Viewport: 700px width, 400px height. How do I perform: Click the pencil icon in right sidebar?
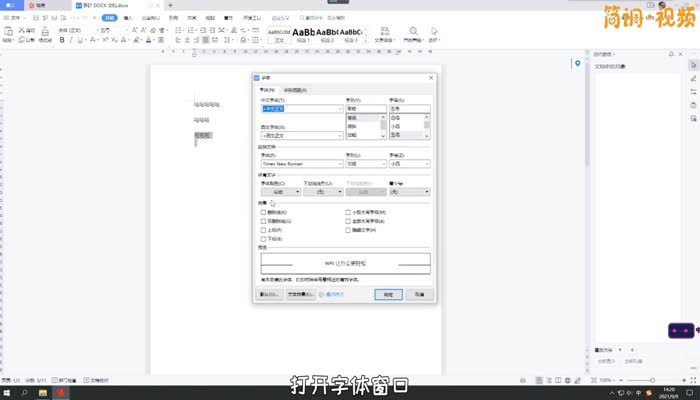(x=693, y=79)
